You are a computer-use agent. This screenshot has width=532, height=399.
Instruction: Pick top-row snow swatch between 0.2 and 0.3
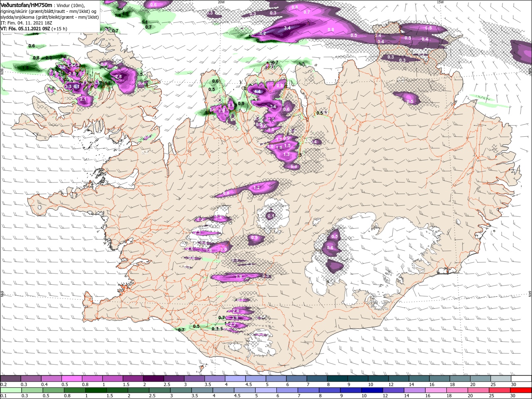coord(10,379)
